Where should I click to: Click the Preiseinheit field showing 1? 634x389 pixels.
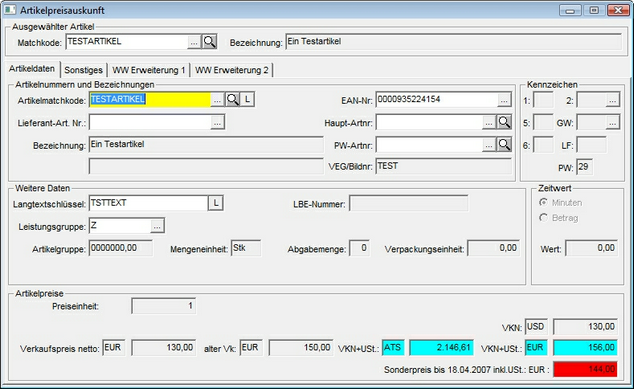click(164, 306)
